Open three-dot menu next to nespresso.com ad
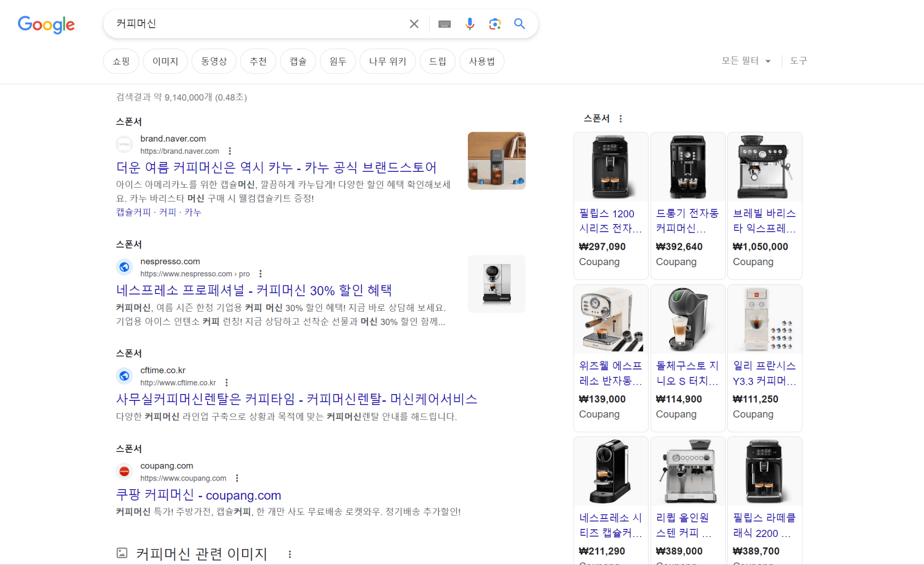924x565 pixels. (x=260, y=274)
